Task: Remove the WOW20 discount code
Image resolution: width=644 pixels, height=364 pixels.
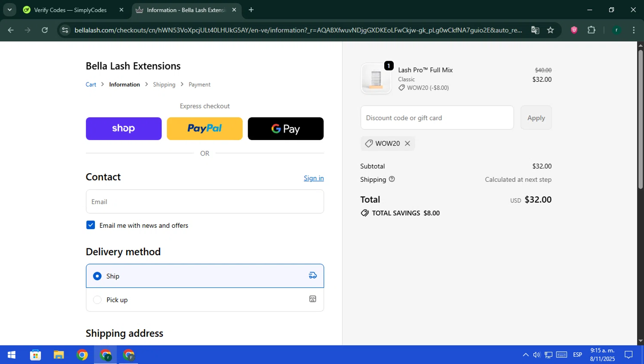Action: [407, 144]
